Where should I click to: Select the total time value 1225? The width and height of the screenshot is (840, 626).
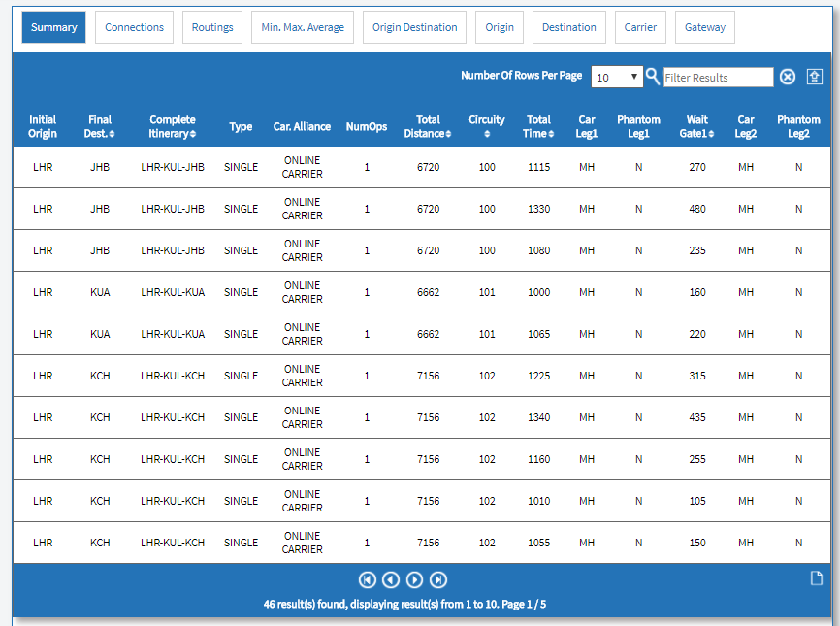pos(538,377)
